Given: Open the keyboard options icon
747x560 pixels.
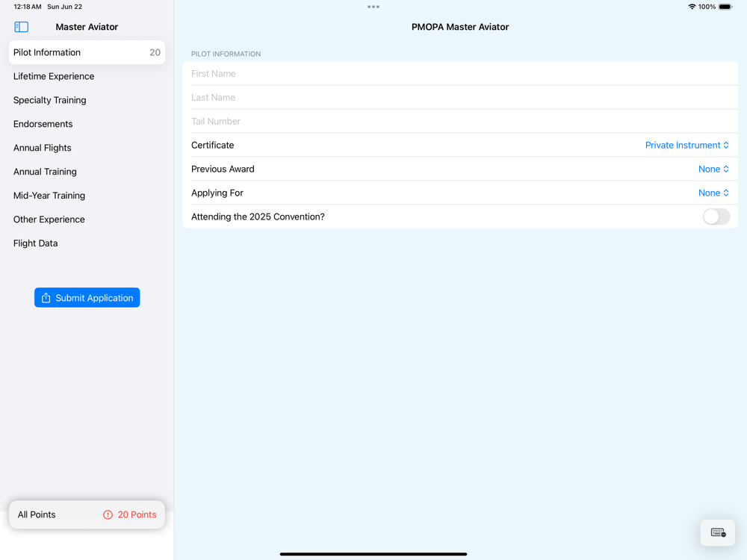Looking at the screenshot, I should [718, 532].
